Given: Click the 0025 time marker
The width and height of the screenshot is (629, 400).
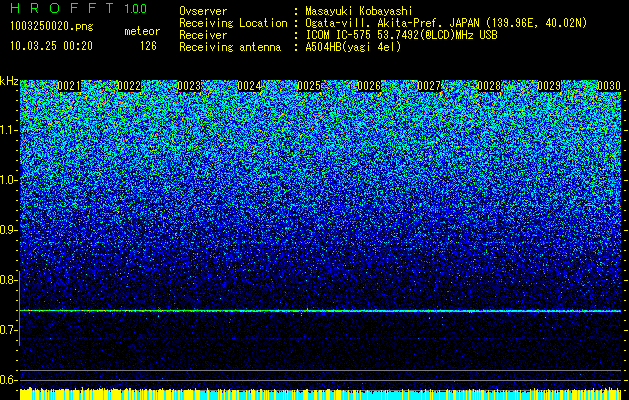Looking at the screenshot, I should [x=309, y=86].
